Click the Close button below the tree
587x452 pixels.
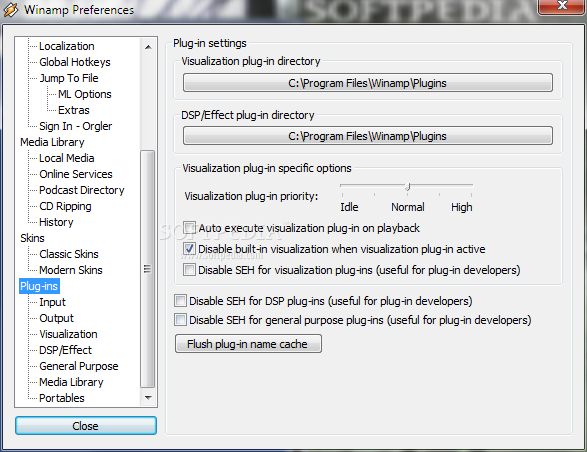click(x=86, y=426)
